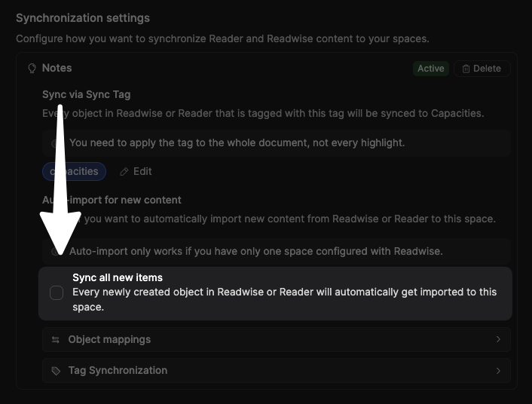Click the tag icon beside Tag Synchronization
Viewport: 532px width, 404px height.
(x=56, y=371)
